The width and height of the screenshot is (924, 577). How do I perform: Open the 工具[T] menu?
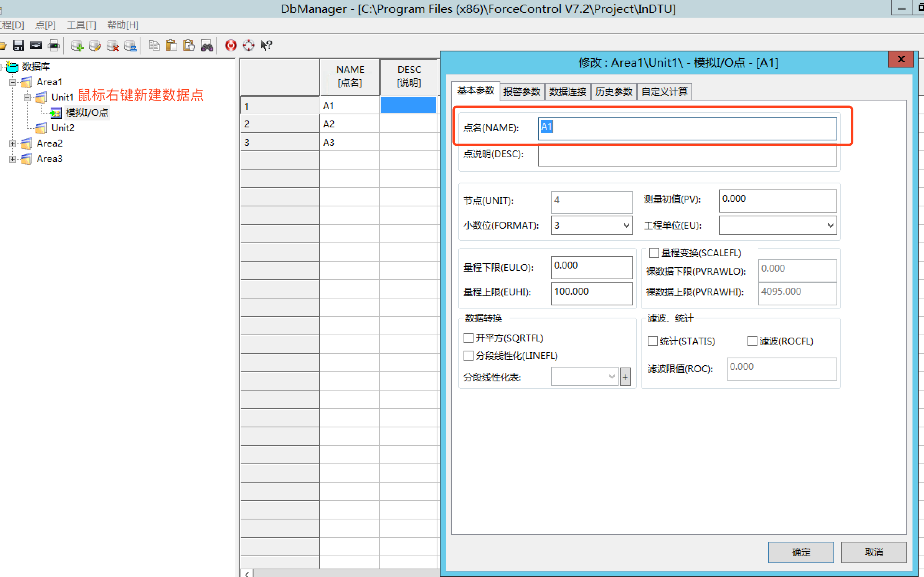coord(81,25)
